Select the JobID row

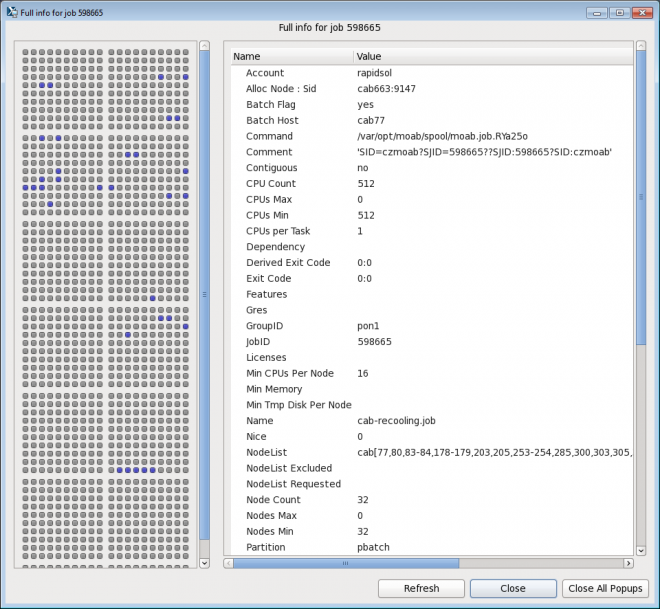(x=432, y=341)
